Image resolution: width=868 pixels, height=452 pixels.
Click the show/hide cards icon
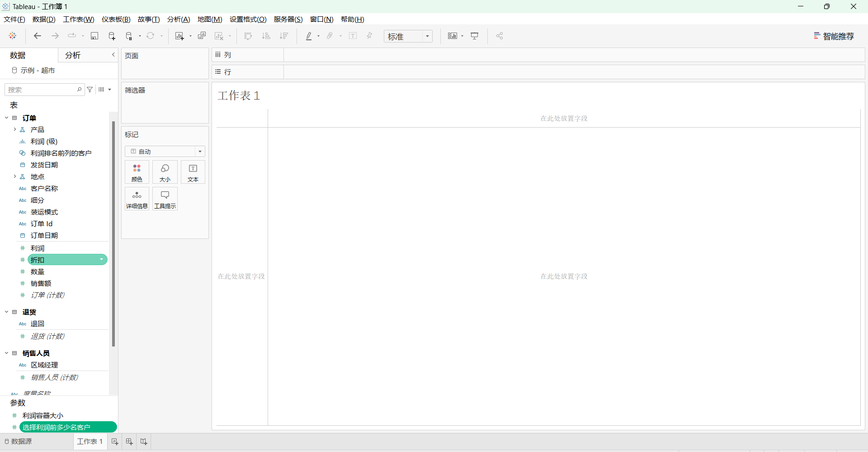point(453,36)
